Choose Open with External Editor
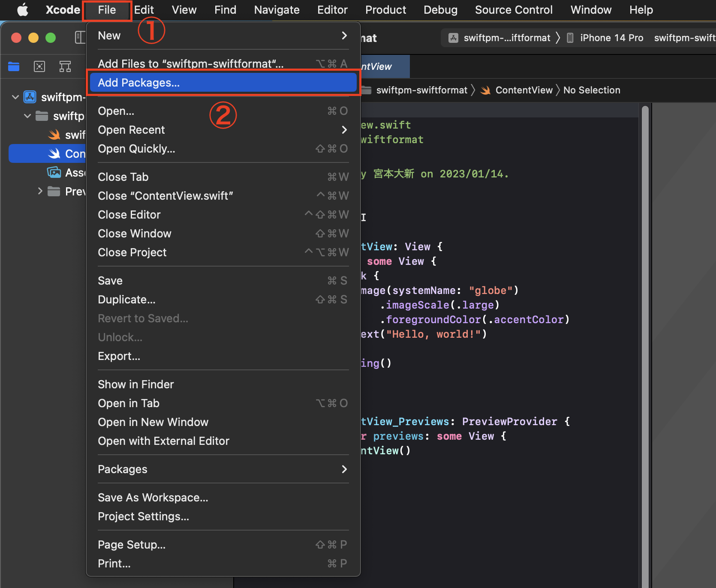This screenshot has height=588, width=716. click(223, 441)
